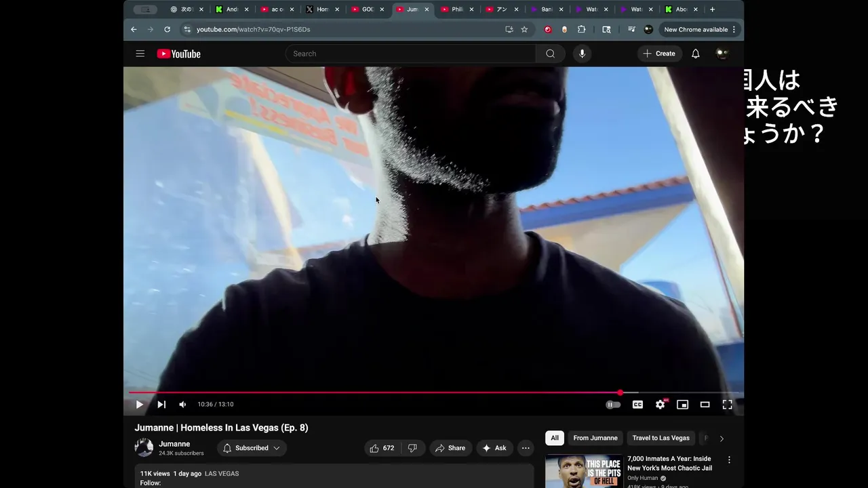868x488 pixels.
Task: Grab the red playhead scrubber dot
Action: tap(620, 392)
